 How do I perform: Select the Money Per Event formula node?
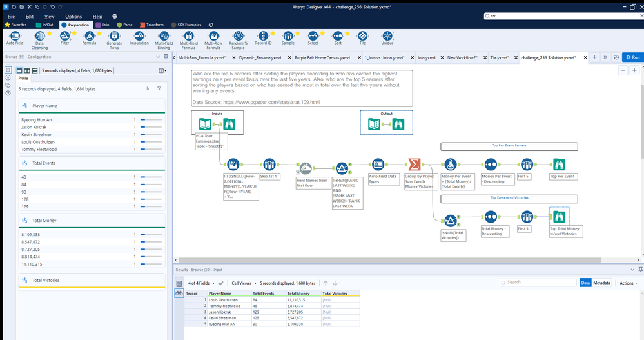[451, 165]
